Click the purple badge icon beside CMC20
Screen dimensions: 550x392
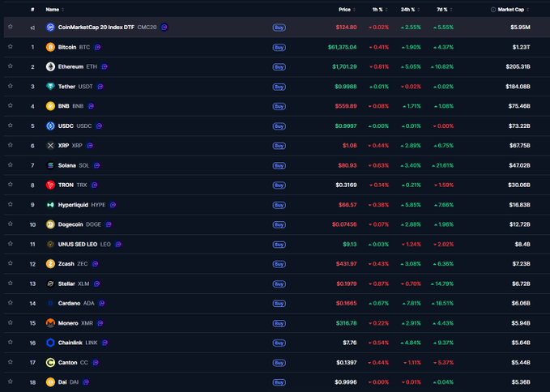pos(164,27)
